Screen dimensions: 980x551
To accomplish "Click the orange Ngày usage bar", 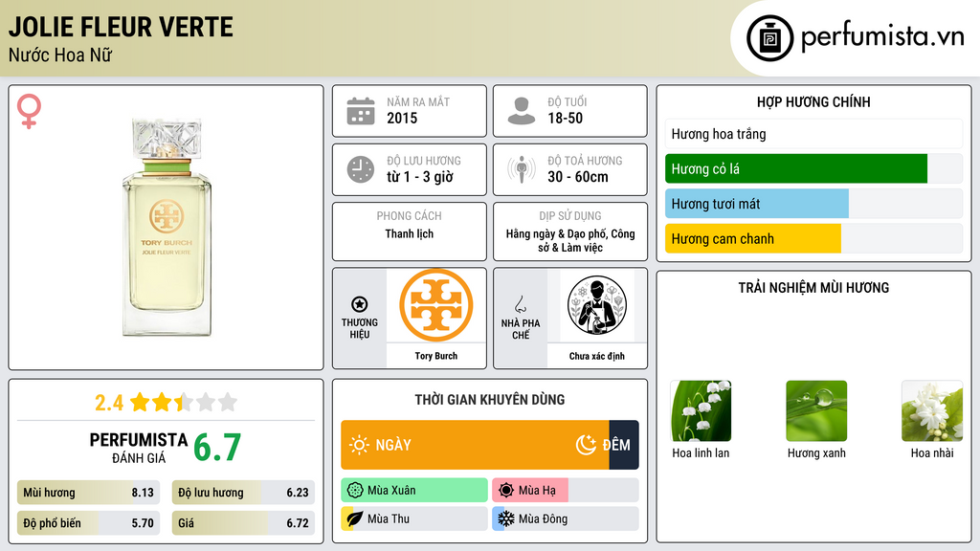I will [475, 445].
